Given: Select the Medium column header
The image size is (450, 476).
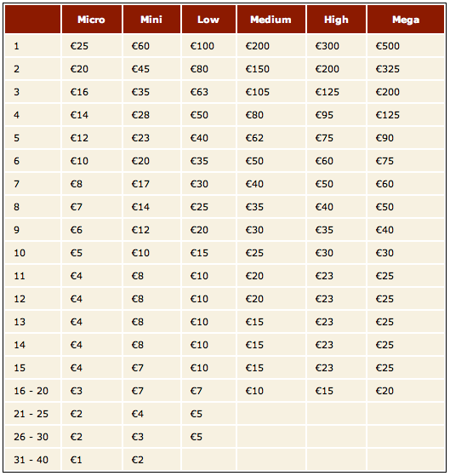Looking at the screenshot, I should pos(271,19).
